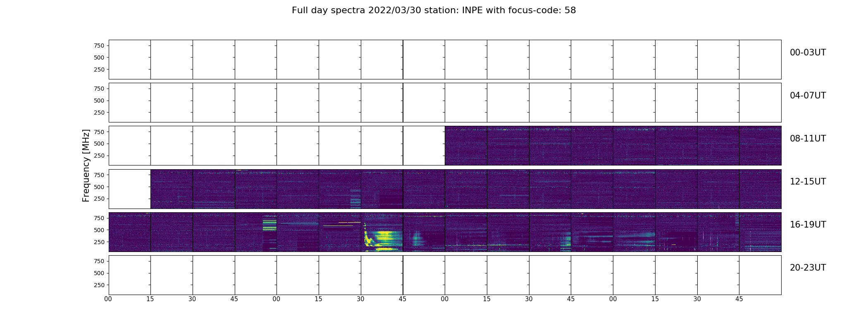Click the 250 tick in the 20-23UT row
The height and width of the screenshot is (331, 868).
pyautogui.click(x=99, y=285)
